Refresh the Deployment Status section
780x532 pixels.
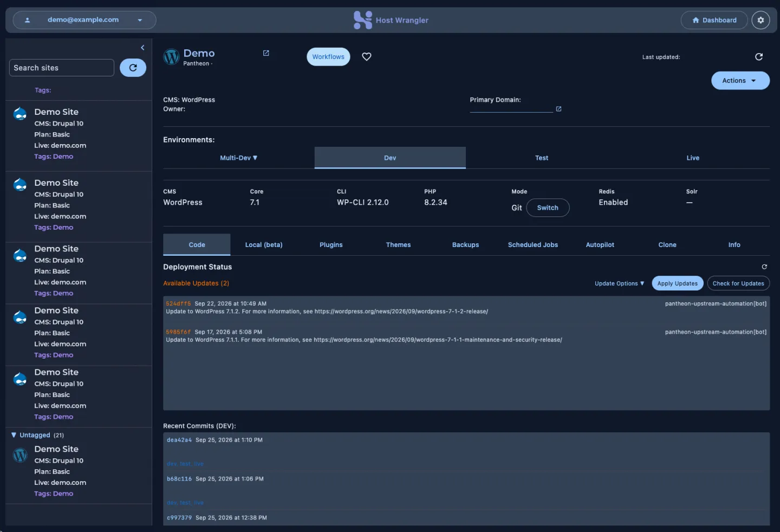coord(764,267)
